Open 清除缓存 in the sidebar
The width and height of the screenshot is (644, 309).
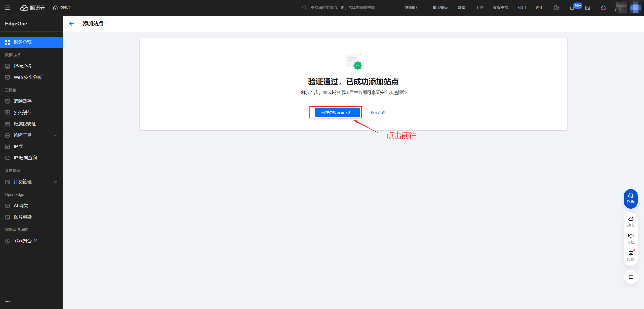click(23, 101)
